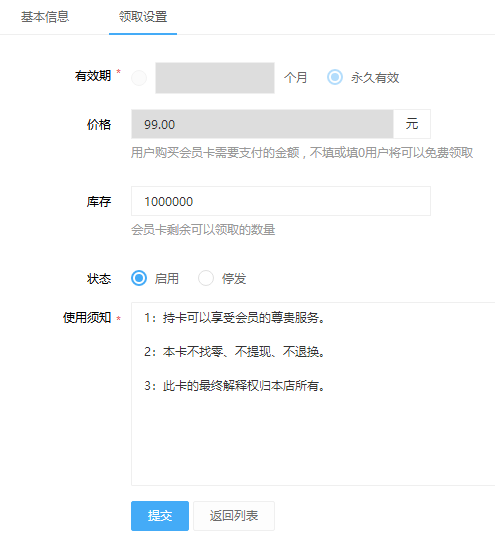Submit the form with 提交 button

(160, 516)
